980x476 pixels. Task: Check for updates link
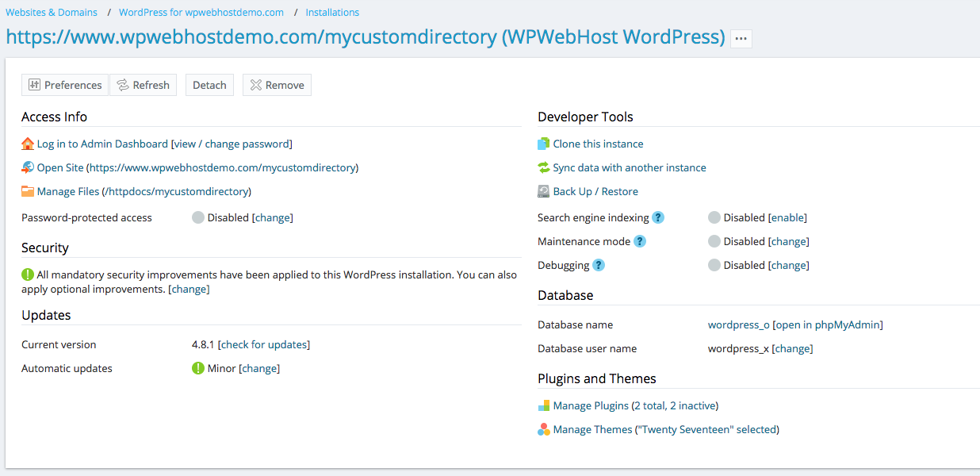tap(264, 344)
